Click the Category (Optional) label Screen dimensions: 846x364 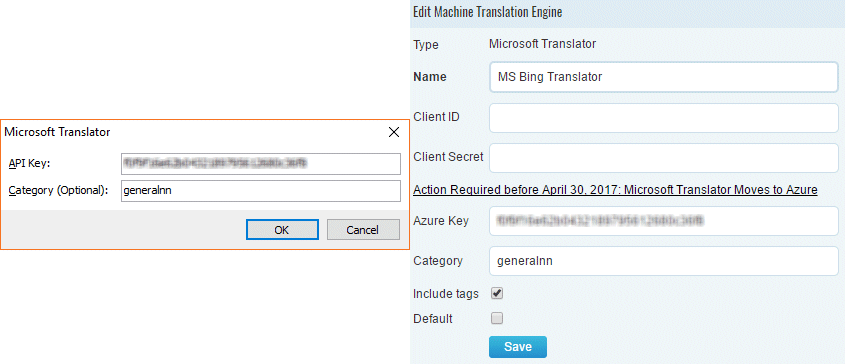[59, 190]
